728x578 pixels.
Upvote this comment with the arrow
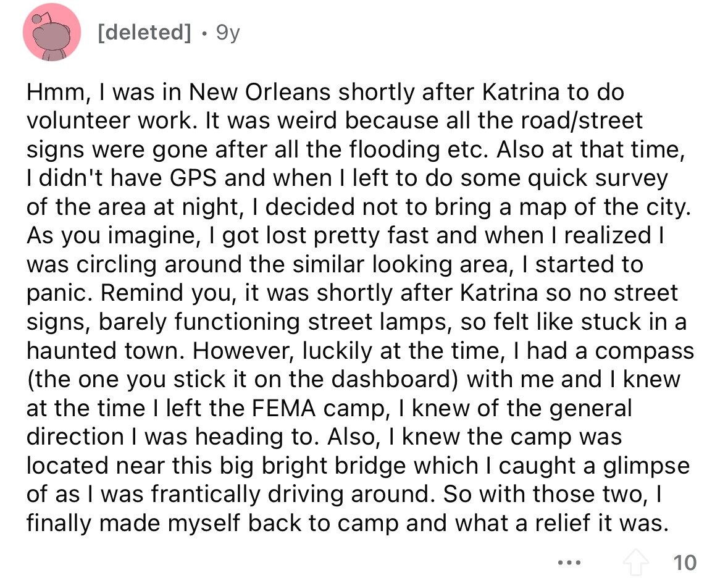[635, 562]
